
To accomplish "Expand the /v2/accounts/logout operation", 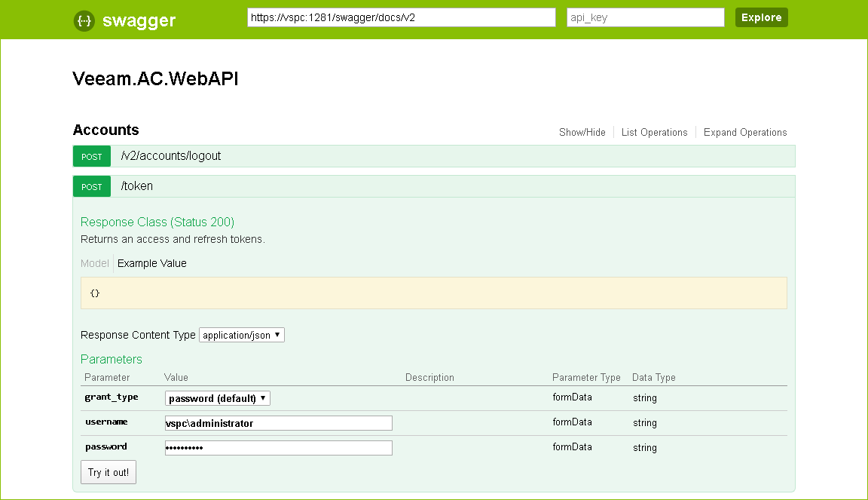I will pos(170,156).
